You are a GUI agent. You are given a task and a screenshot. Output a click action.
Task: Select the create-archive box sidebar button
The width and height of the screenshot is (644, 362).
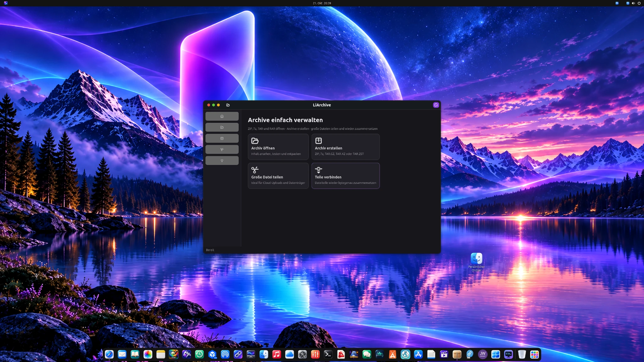[x=222, y=138]
